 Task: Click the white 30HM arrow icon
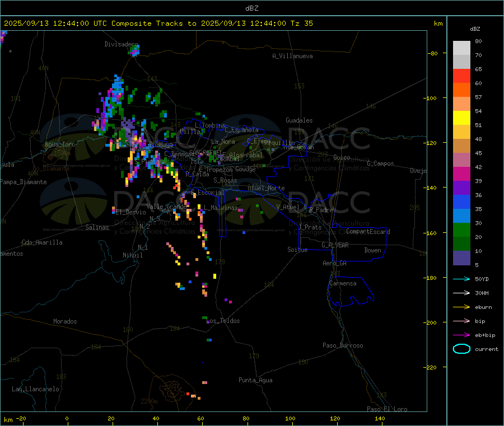coord(461,293)
